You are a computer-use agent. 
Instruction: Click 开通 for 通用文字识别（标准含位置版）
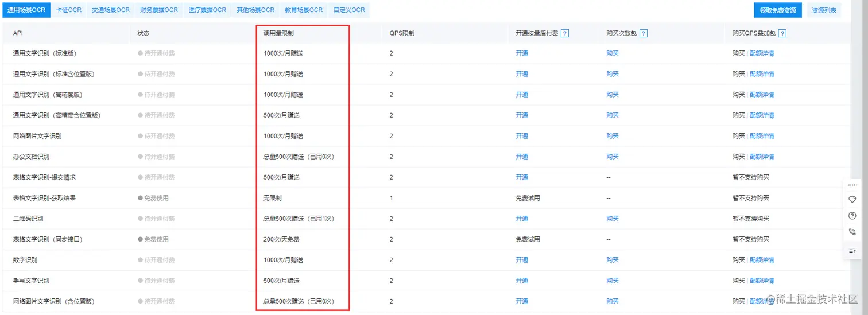click(x=522, y=74)
